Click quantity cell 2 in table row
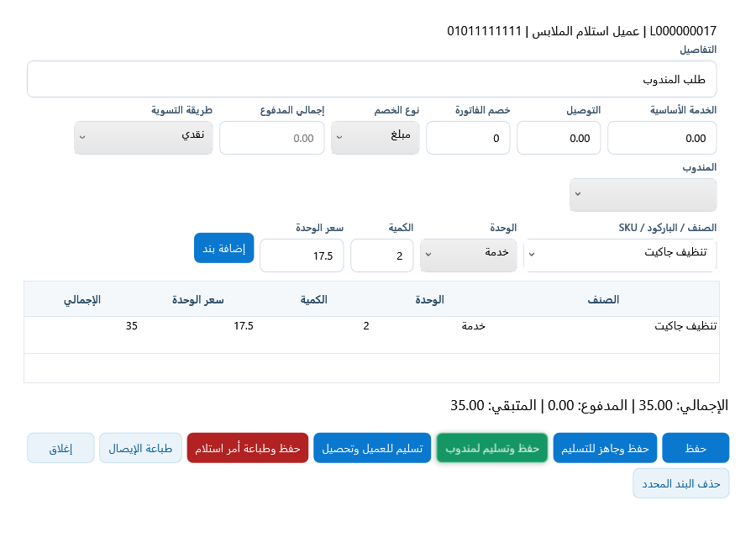 (366, 326)
